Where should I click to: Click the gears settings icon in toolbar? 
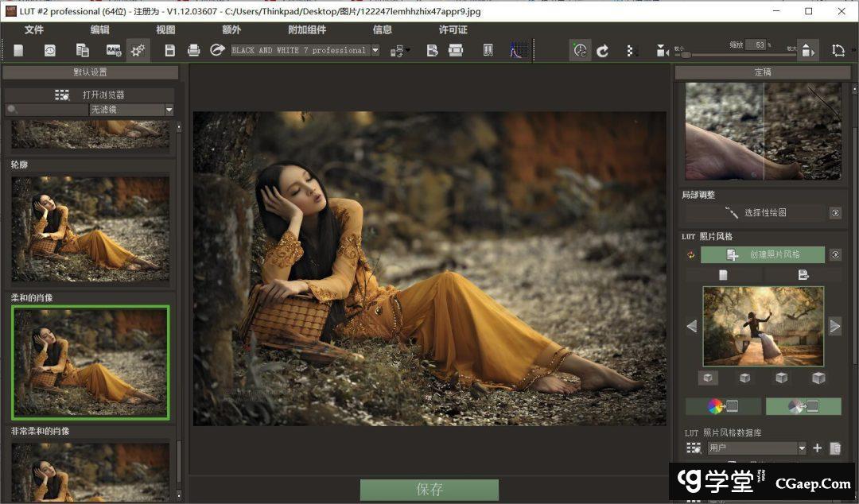[138, 50]
